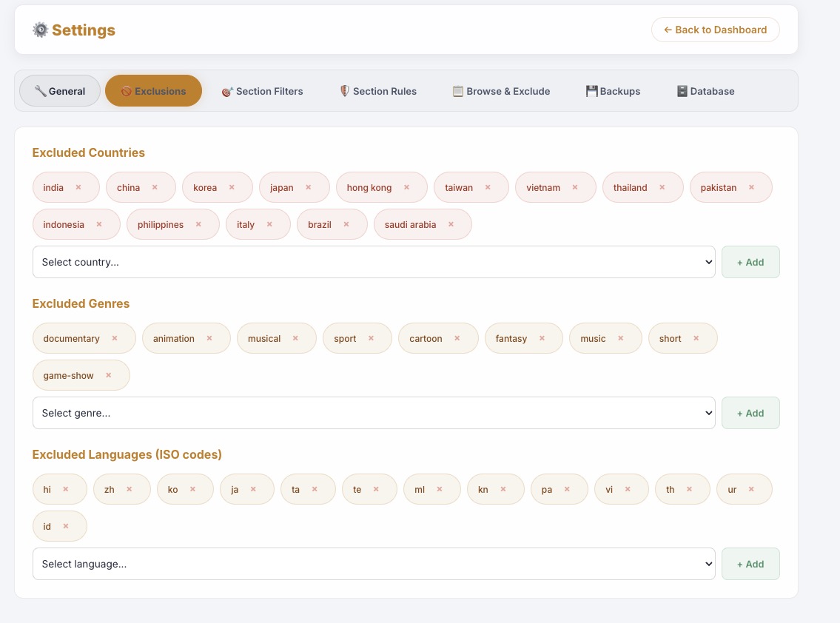Screen dimensions: 840x623
Task: Remove cartoon from excluded genres
Action: (457, 339)
